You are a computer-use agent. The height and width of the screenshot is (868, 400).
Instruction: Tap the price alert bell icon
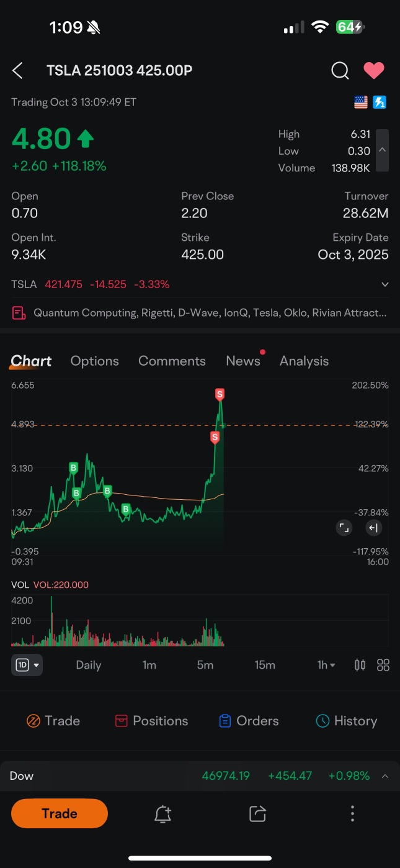click(162, 813)
